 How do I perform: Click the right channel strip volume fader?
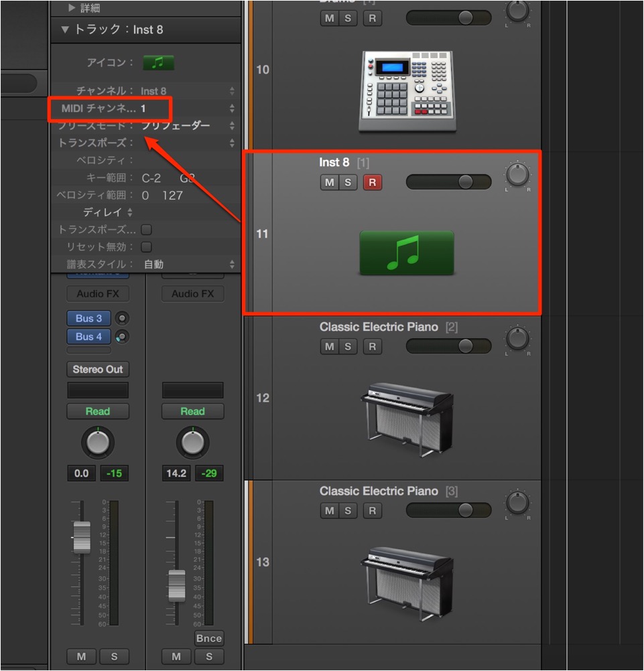tap(177, 586)
